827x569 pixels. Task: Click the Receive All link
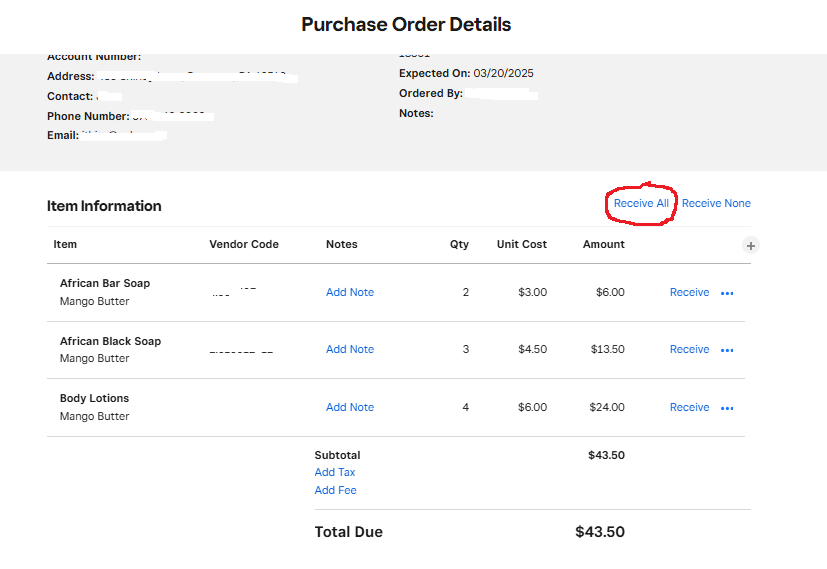click(x=641, y=203)
